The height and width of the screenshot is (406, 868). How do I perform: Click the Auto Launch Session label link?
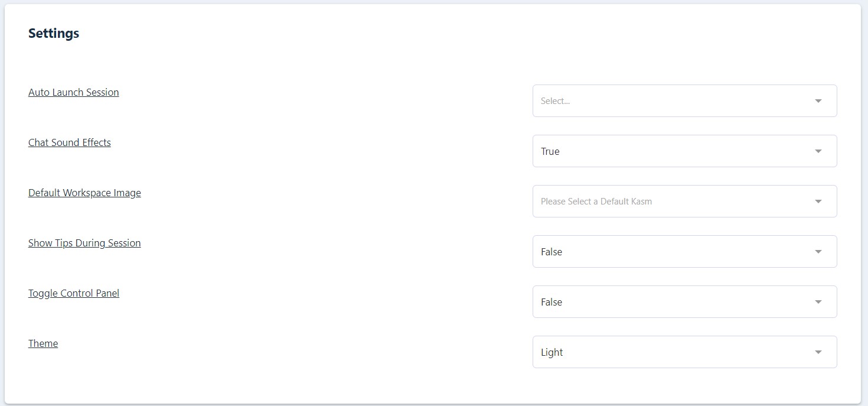point(74,92)
